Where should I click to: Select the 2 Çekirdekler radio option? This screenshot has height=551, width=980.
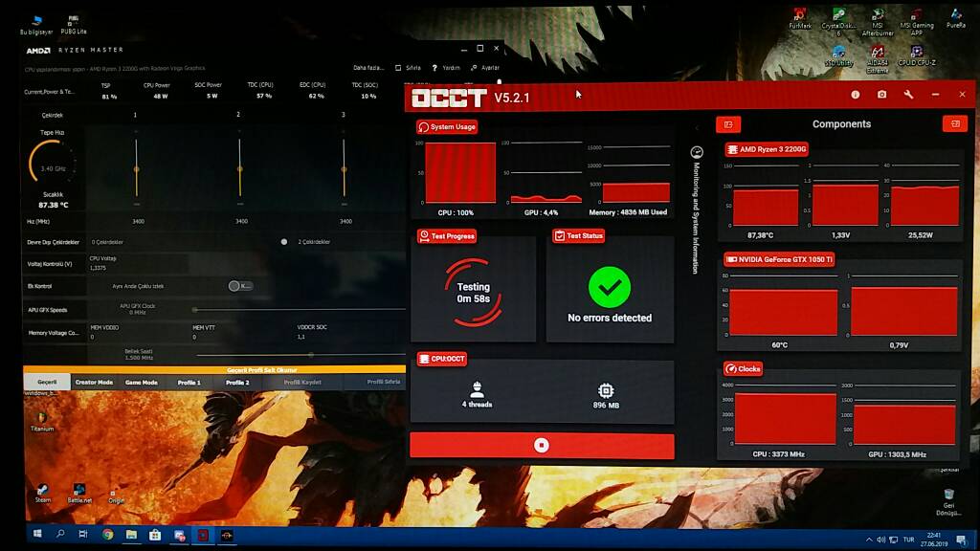coord(283,242)
